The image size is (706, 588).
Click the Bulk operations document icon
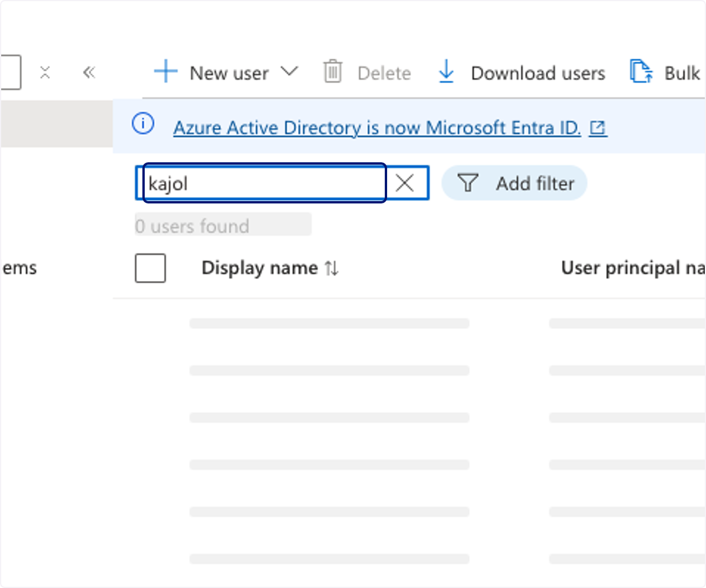pos(641,72)
